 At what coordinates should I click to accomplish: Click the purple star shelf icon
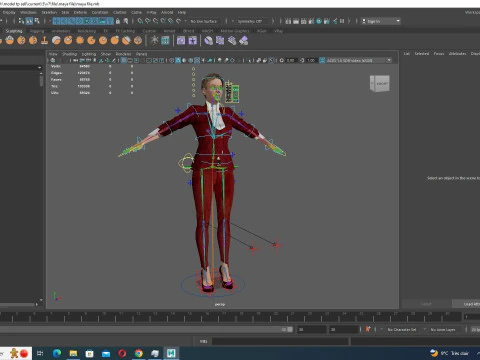pyautogui.click(x=192, y=41)
